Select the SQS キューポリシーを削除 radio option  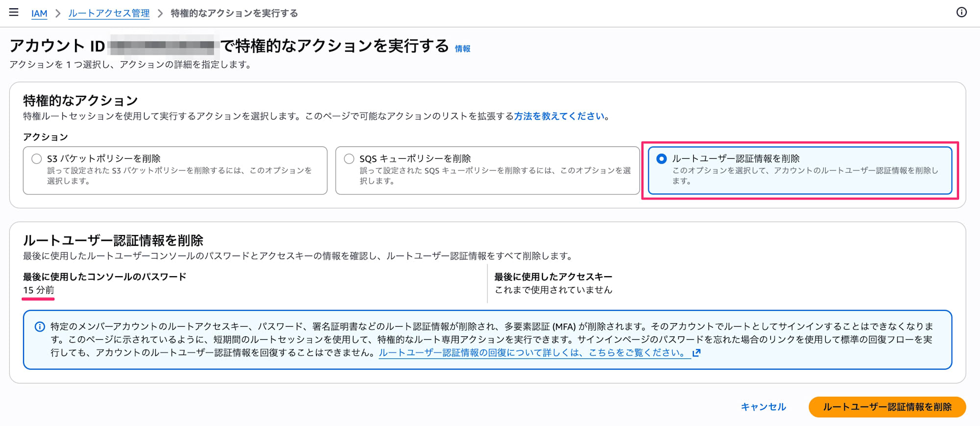pyautogui.click(x=349, y=159)
